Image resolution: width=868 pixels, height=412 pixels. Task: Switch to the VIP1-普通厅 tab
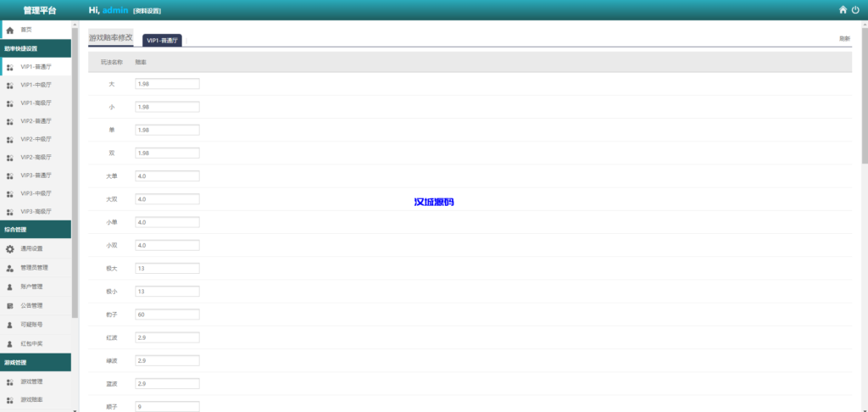pos(162,40)
